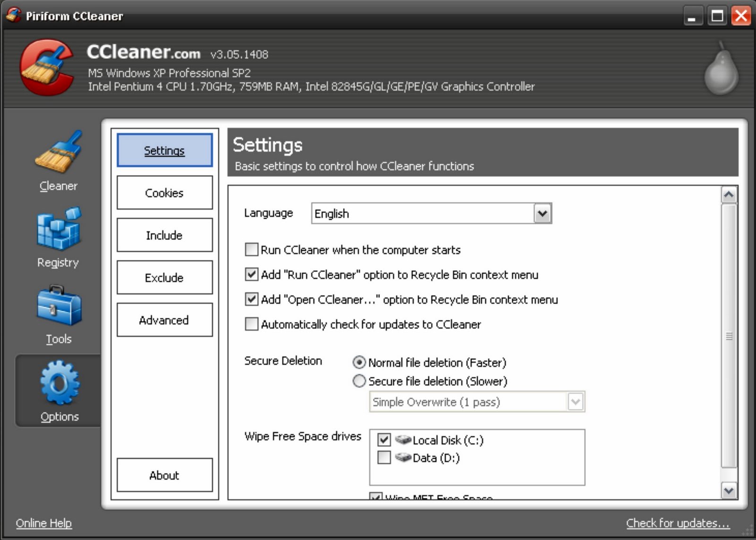This screenshot has width=756, height=540.
Task: Open the Cleaner section broom icon
Action: pyautogui.click(x=58, y=151)
